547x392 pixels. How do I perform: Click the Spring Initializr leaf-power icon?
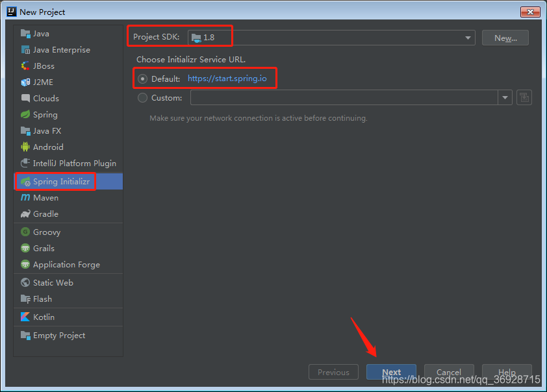pos(25,182)
